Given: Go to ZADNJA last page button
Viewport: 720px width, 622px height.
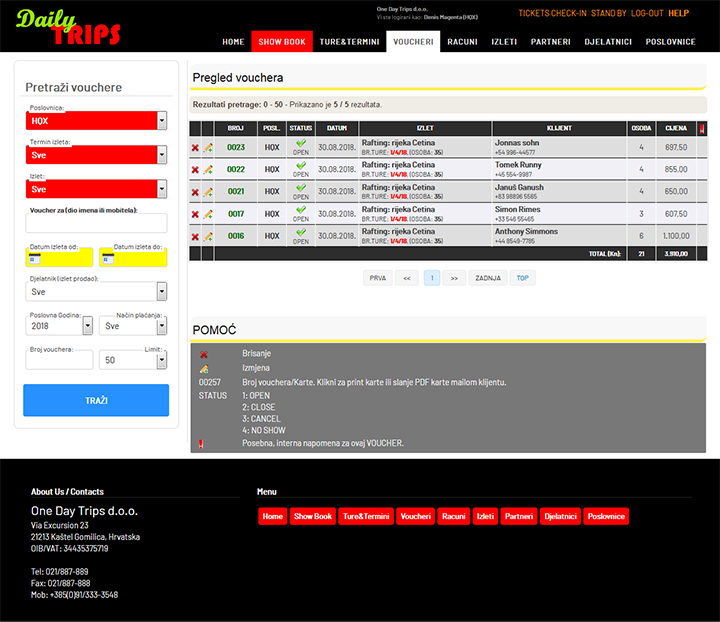Looking at the screenshot, I should pyautogui.click(x=488, y=278).
